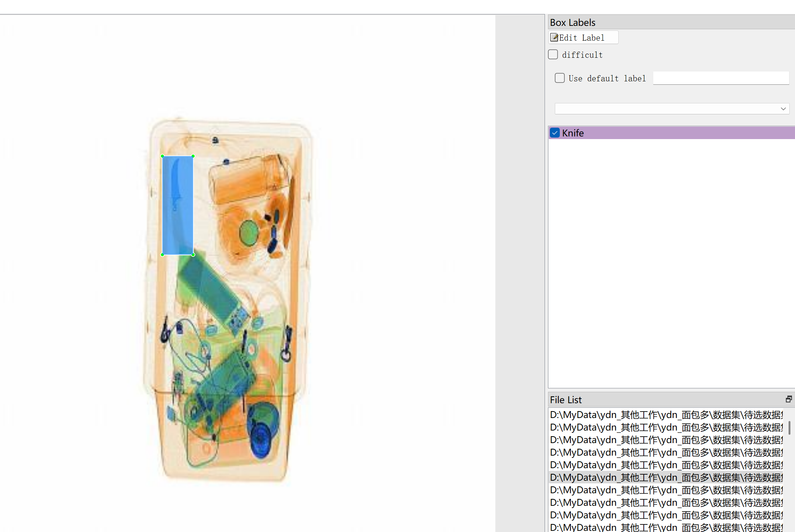795x532 pixels.
Task: Click the Edit Label pencil icon
Action: [554, 38]
